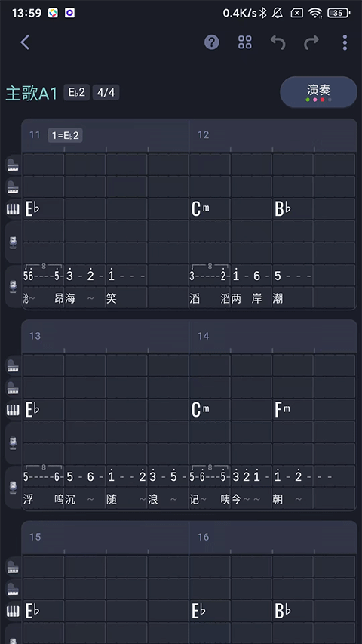This screenshot has width=362, height=644.
Task: Open the help question mark icon
Action: pyautogui.click(x=212, y=42)
